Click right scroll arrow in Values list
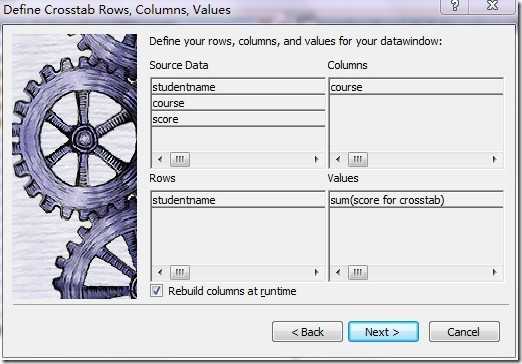 pyautogui.click(x=494, y=272)
